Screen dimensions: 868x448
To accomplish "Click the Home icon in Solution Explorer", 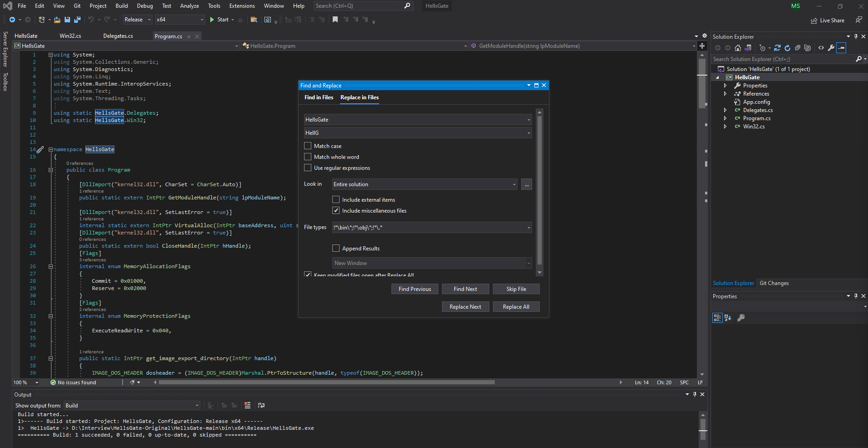I will pos(738,48).
